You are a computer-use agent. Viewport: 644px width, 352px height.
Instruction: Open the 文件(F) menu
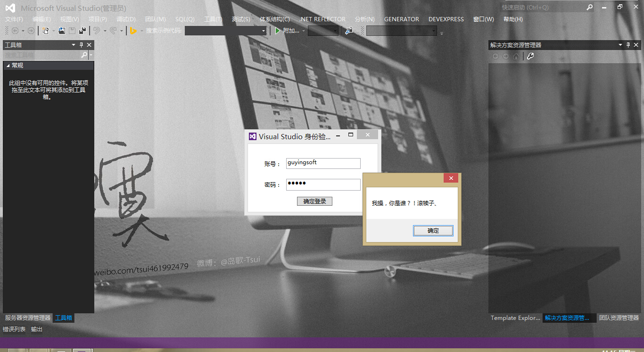[x=14, y=19]
